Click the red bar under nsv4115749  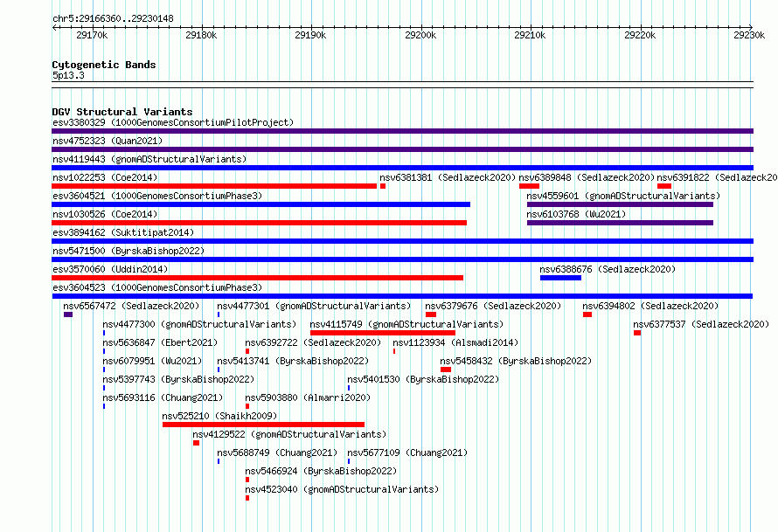[x=383, y=333]
